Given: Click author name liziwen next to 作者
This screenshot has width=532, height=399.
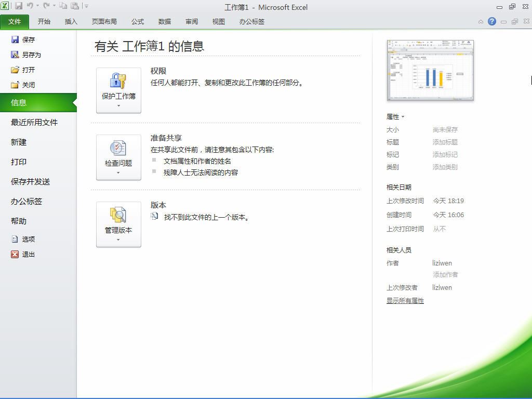Looking at the screenshot, I should click(x=442, y=263).
